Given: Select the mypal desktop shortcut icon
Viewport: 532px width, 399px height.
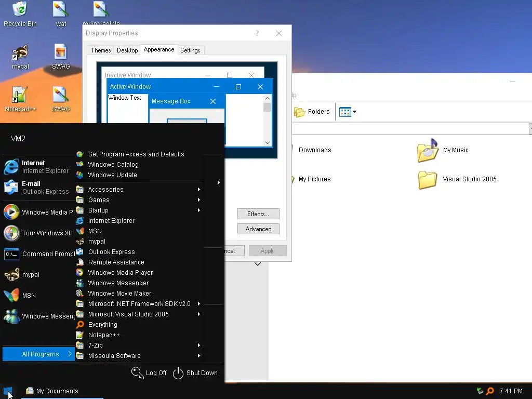Looking at the screenshot, I should 20,57.
